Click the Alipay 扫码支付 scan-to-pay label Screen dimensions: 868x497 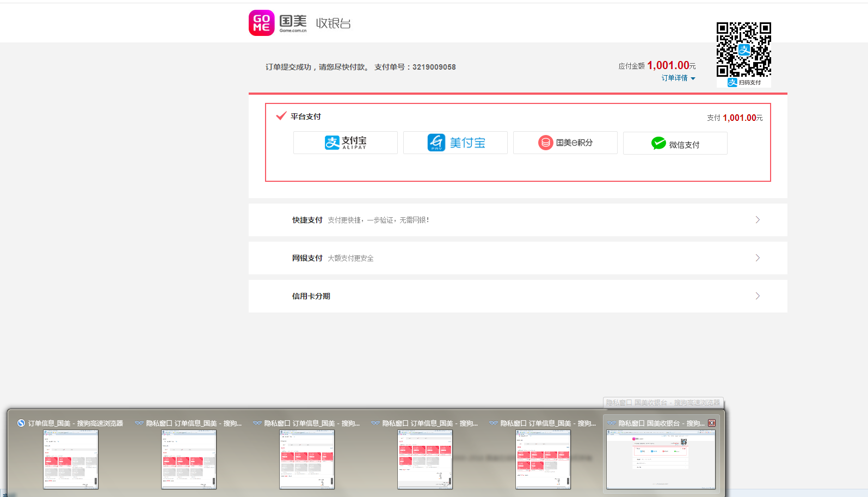tap(744, 82)
